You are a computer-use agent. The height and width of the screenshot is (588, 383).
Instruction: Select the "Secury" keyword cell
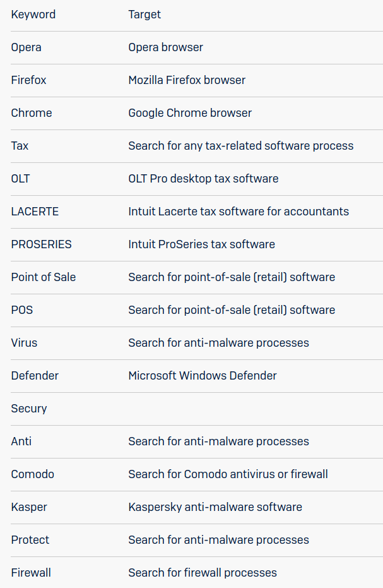tap(29, 409)
